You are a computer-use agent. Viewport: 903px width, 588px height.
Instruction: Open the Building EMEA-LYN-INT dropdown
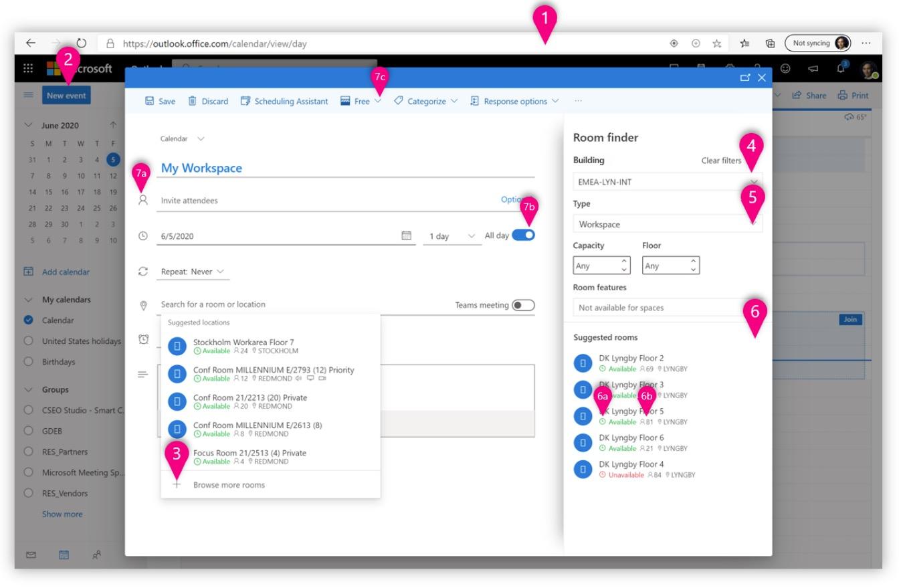tap(668, 181)
